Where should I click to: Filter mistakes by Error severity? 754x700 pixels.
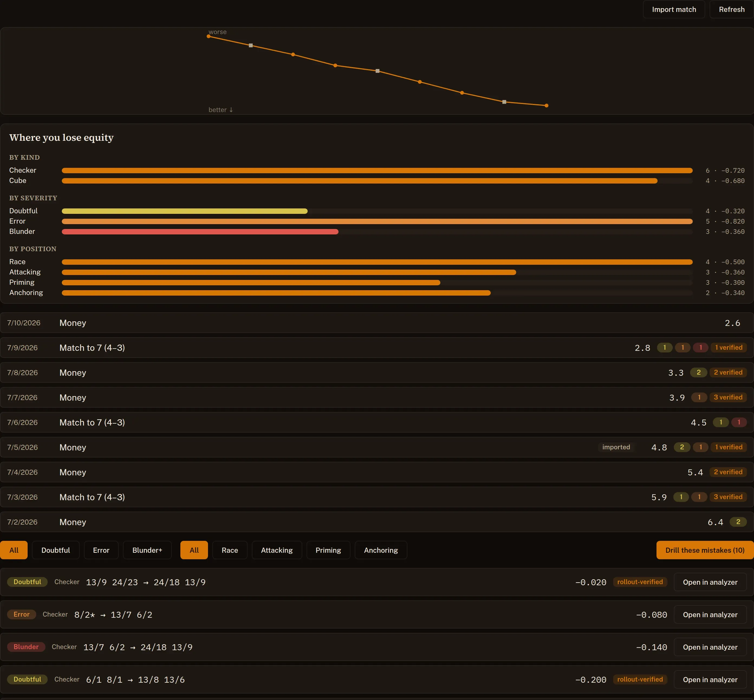pyautogui.click(x=101, y=550)
